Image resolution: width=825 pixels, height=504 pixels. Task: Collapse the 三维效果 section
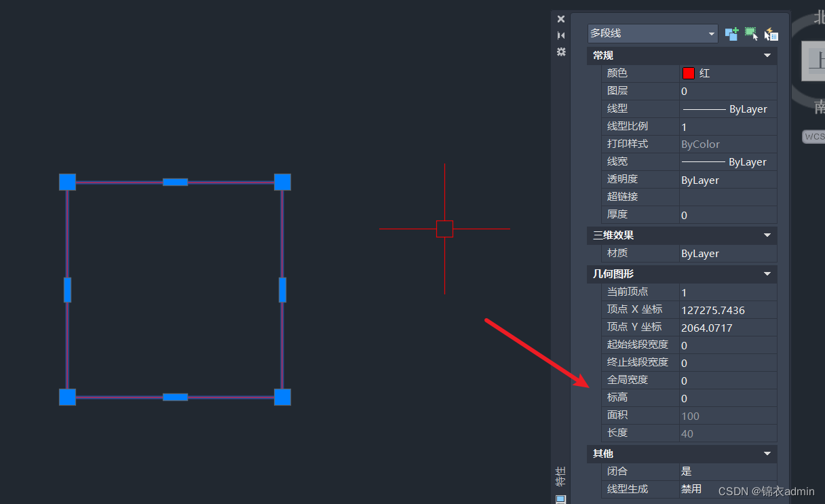coord(767,235)
